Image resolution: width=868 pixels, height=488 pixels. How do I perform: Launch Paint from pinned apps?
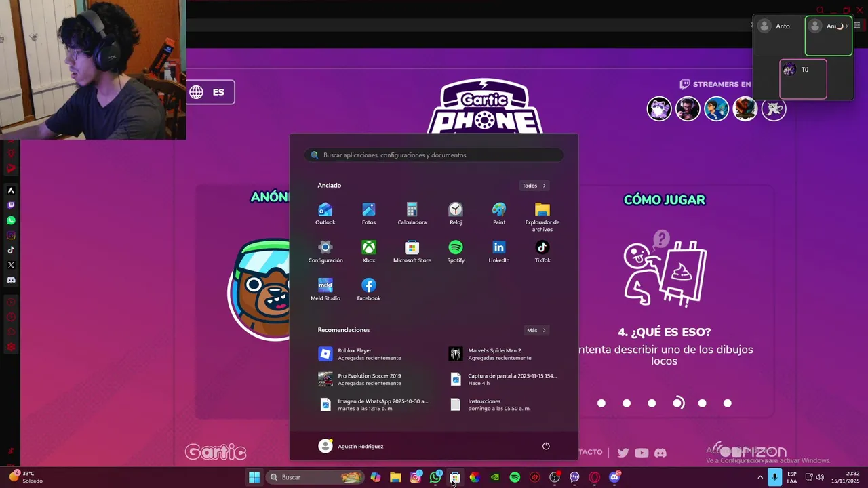[x=499, y=213]
